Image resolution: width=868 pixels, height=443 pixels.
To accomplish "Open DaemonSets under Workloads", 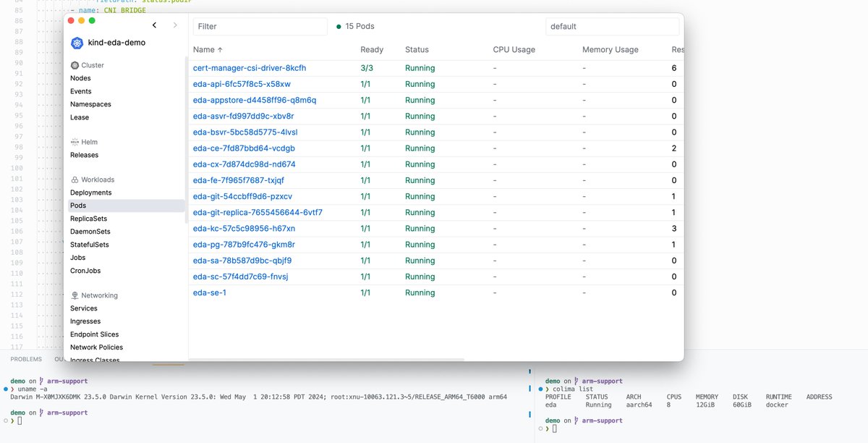I will coord(90,232).
